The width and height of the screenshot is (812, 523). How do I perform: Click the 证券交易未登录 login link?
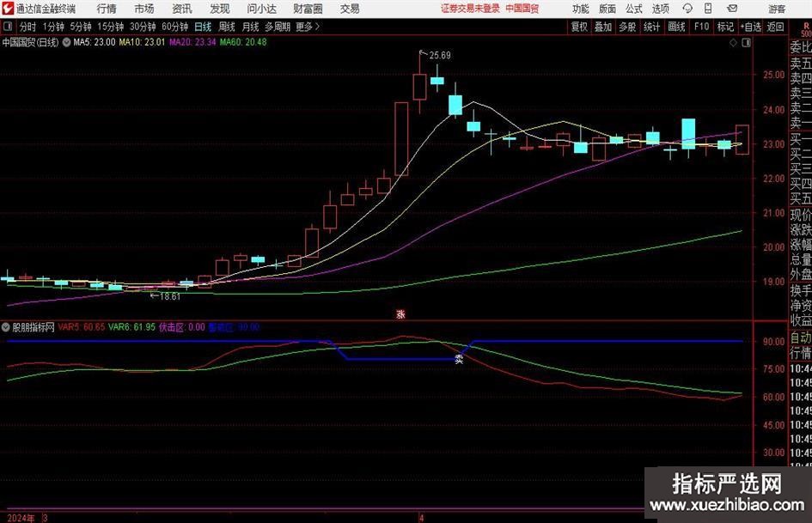(470, 9)
